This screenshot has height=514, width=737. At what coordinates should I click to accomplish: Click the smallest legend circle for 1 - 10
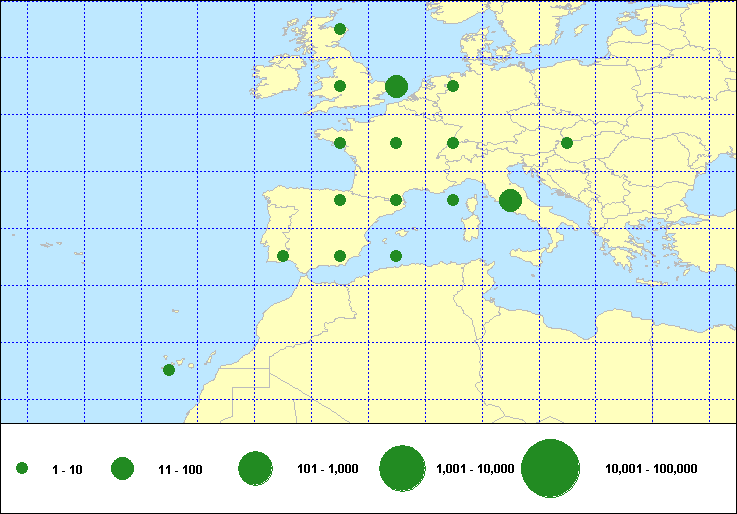22,468
